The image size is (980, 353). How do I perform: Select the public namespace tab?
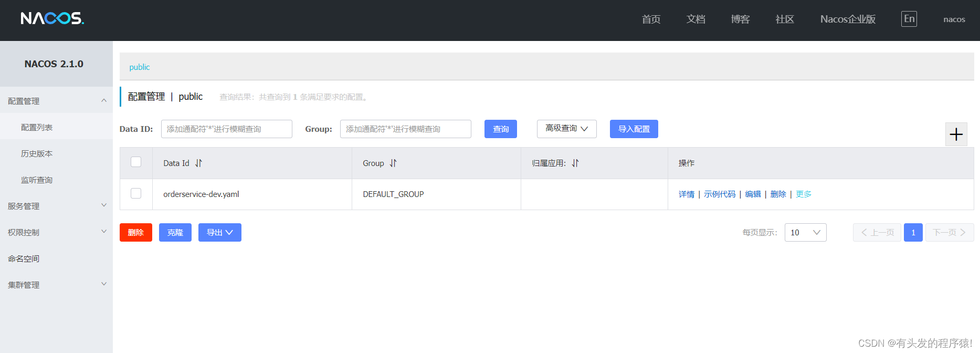(x=139, y=67)
